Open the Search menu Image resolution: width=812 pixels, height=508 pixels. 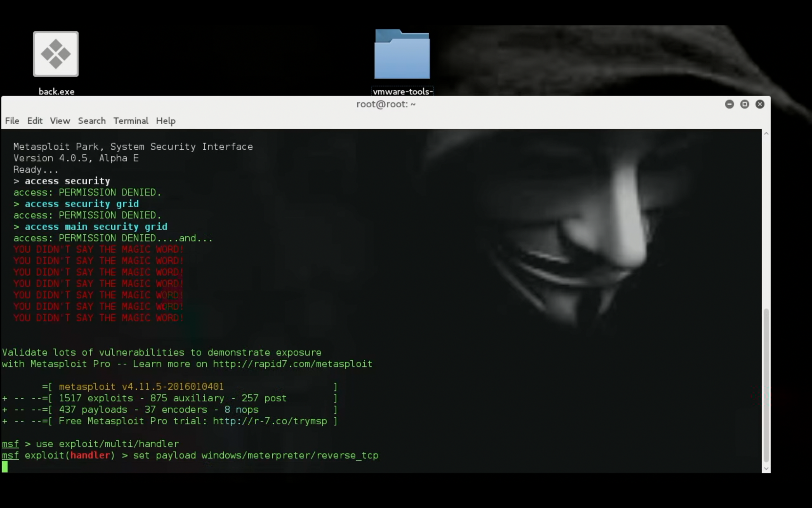[91, 121]
